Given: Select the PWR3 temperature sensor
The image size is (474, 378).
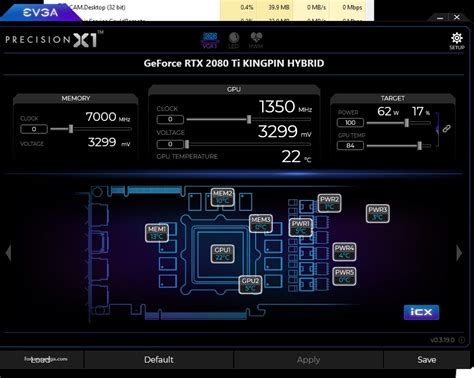Looking at the screenshot, I should click(378, 213).
